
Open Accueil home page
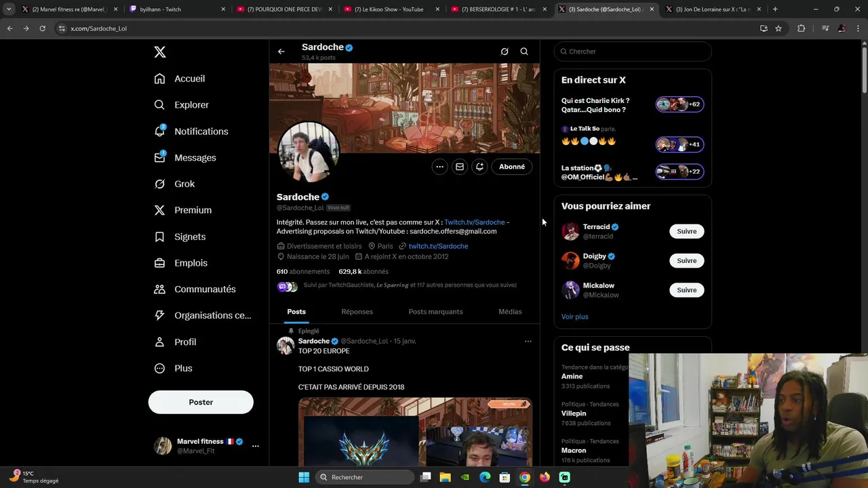tap(180, 79)
